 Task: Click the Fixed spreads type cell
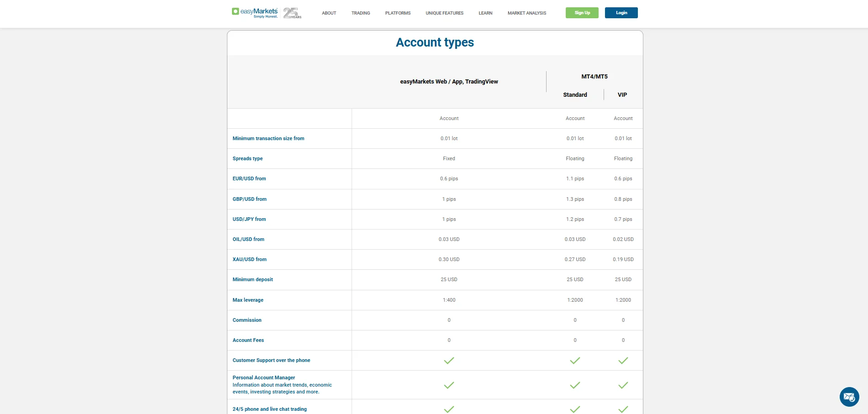pyautogui.click(x=449, y=158)
